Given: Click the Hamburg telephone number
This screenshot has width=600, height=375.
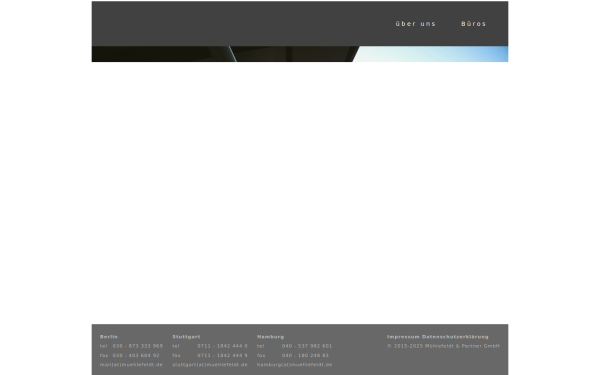Looking at the screenshot, I should click(x=307, y=346).
